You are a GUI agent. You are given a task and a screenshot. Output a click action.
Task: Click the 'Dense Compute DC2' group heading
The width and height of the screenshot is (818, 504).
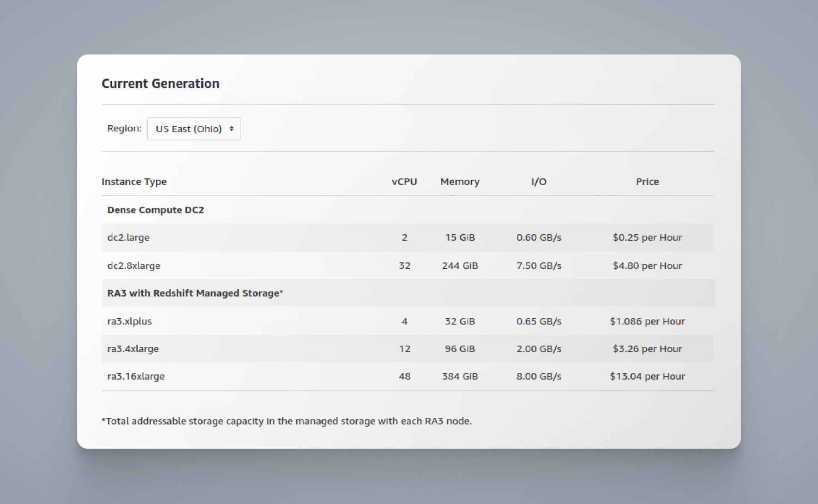click(155, 210)
